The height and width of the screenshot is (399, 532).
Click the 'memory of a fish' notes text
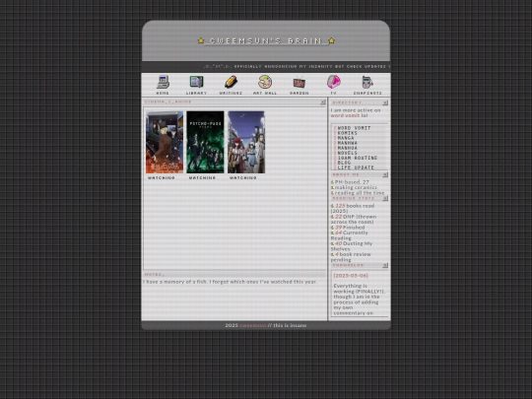coord(230,282)
